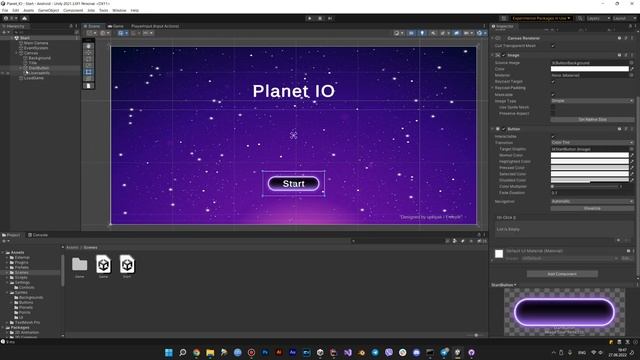Expand Raycast Padding section
The height and width of the screenshot is (360, 640).
(493, 88)
